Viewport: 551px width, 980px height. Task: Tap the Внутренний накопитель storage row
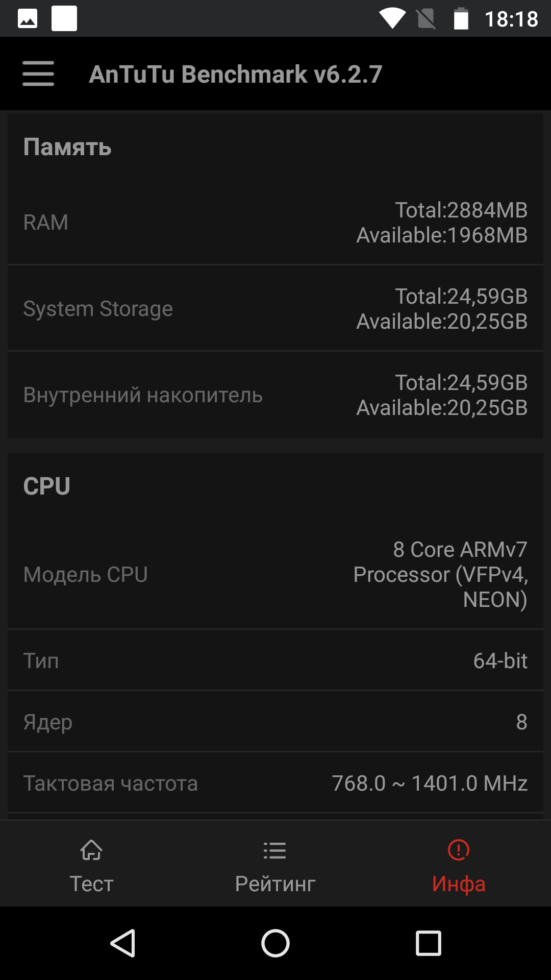pyautogui.click(x=275, y=395)
